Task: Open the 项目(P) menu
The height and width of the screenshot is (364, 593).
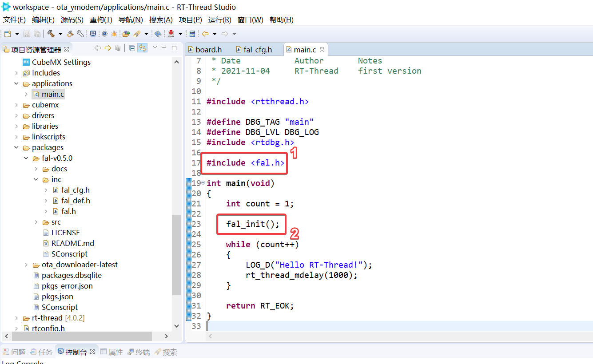Action: 190,20
